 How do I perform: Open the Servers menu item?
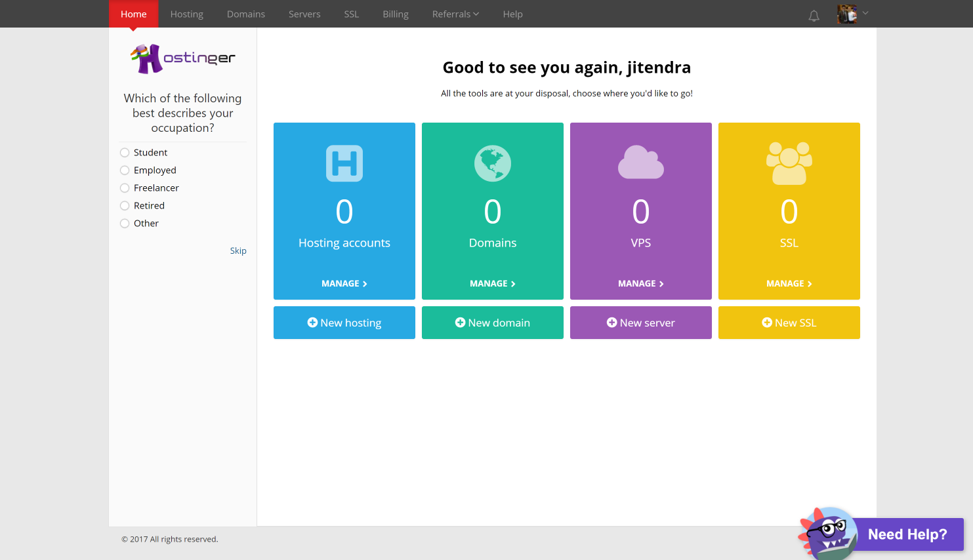(x=304, y=14)
